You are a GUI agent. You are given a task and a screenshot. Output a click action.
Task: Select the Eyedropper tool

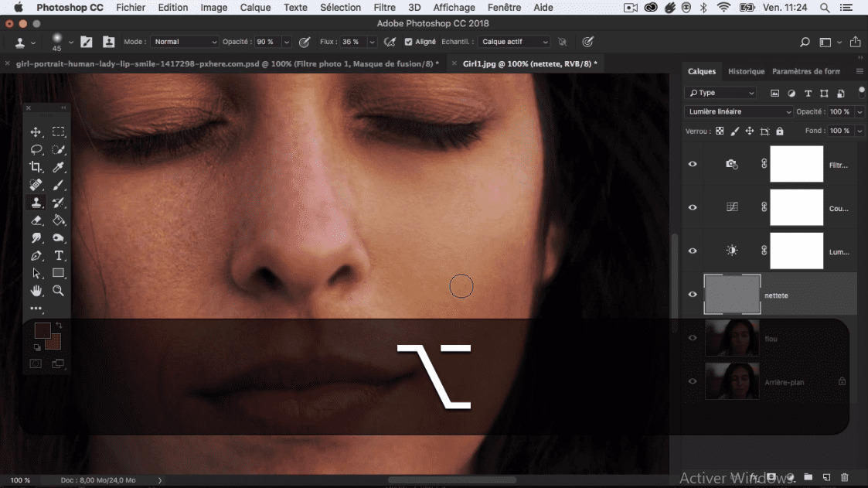(x=59, y=167)
